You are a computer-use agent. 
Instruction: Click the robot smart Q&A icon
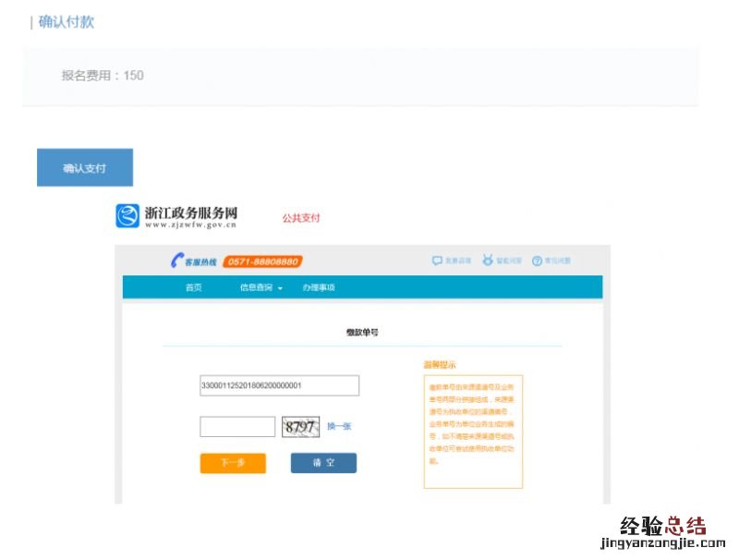click(488, 261)
